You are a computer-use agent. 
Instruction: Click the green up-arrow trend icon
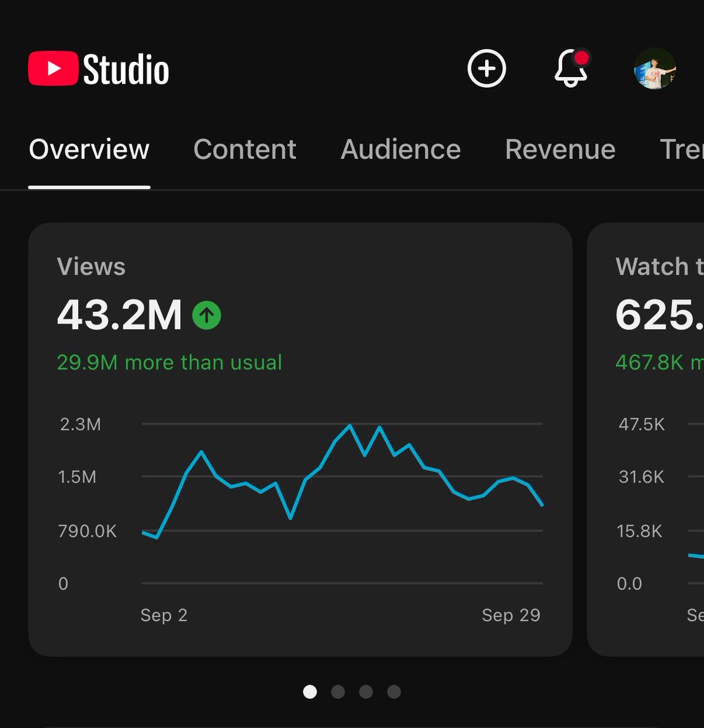(207, 315)
